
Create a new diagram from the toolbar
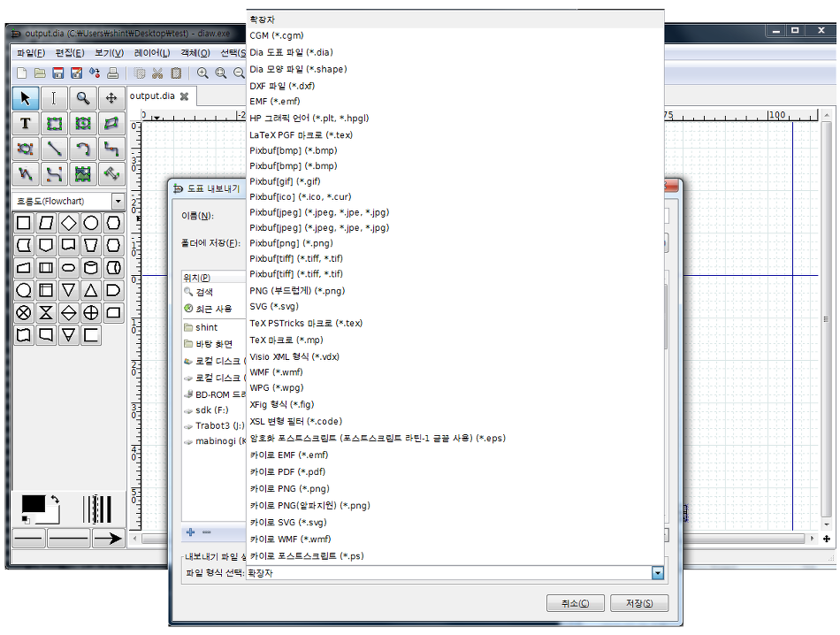[x=21, y=73]
